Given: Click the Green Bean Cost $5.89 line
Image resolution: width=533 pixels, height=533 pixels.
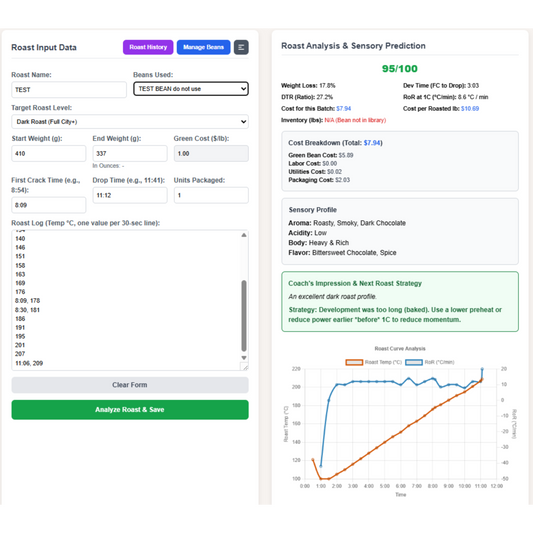Looking at the screenshot, I should 321,155.
